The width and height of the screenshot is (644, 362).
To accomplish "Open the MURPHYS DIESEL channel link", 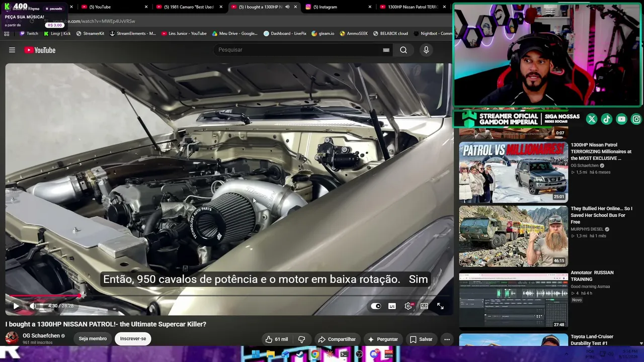I will 587,229.
